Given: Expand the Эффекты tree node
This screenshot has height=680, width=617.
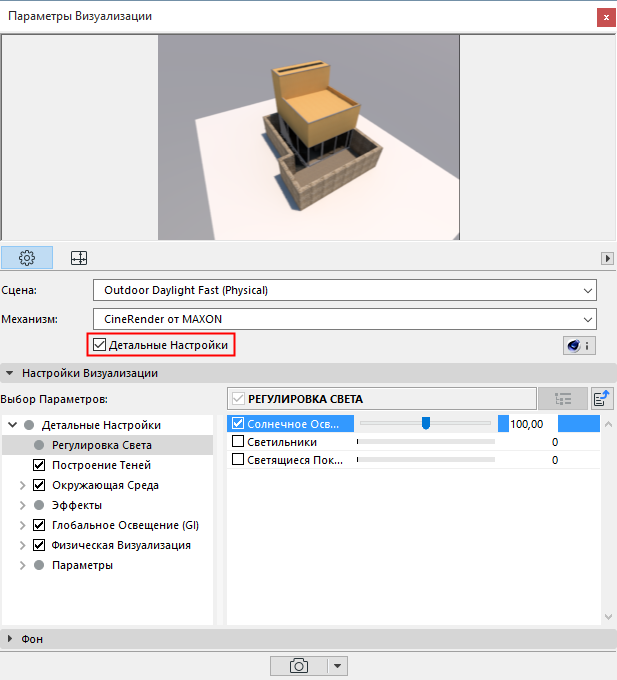Looking at the screenshot, I should pyautogui.click(x=23, y=505).
